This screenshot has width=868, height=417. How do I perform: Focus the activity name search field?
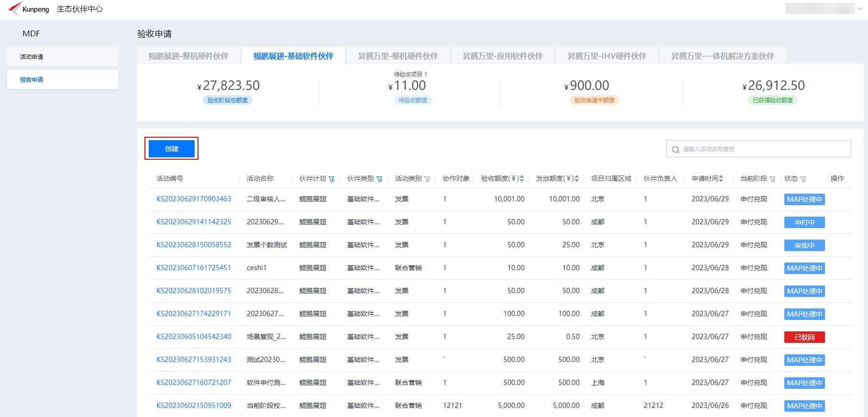(758, 149)
